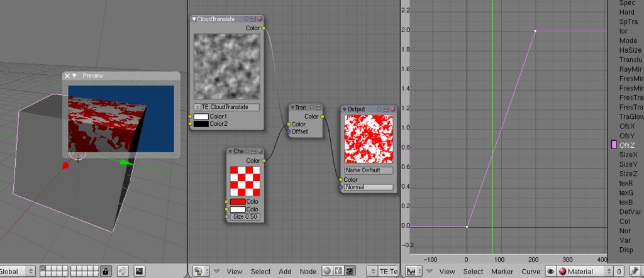Edit the TE:CloudTranslate name field
644x278 pixels.
tap(230, 107)
